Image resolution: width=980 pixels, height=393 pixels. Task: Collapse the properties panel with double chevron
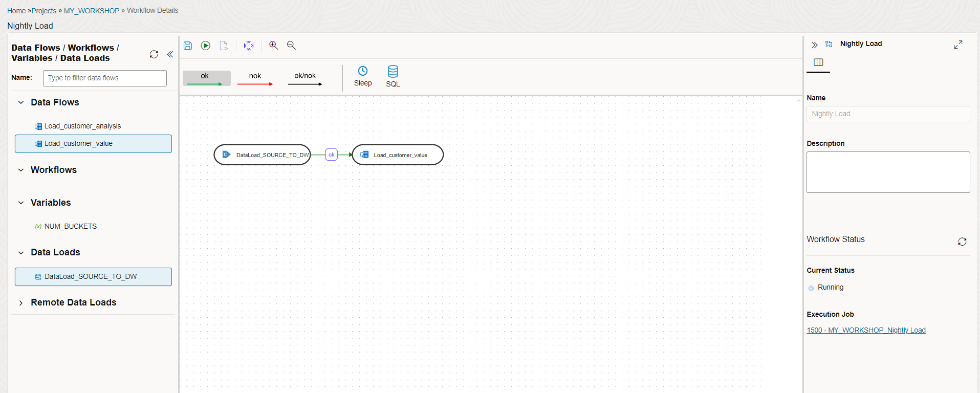click(815, 45)
